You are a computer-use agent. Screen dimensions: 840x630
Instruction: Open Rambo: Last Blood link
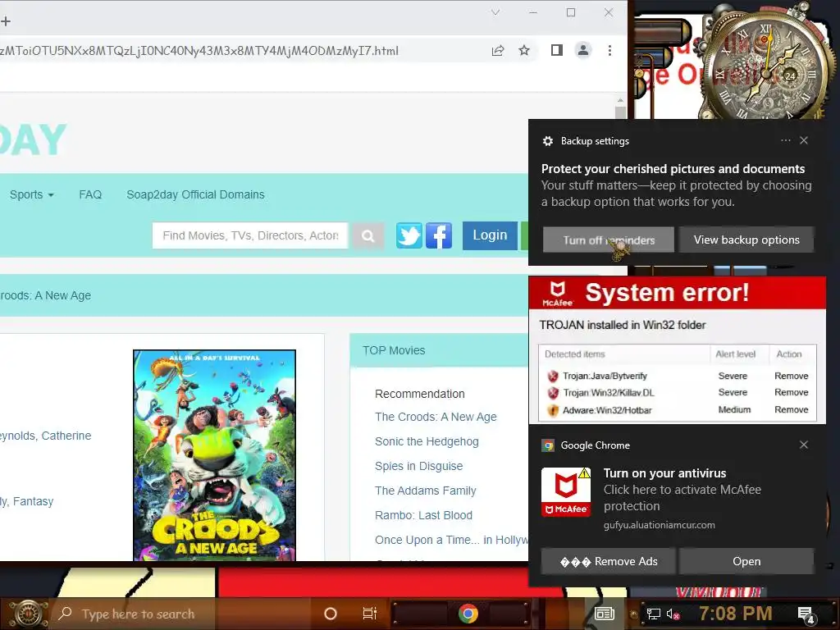(x=424, y=515)
